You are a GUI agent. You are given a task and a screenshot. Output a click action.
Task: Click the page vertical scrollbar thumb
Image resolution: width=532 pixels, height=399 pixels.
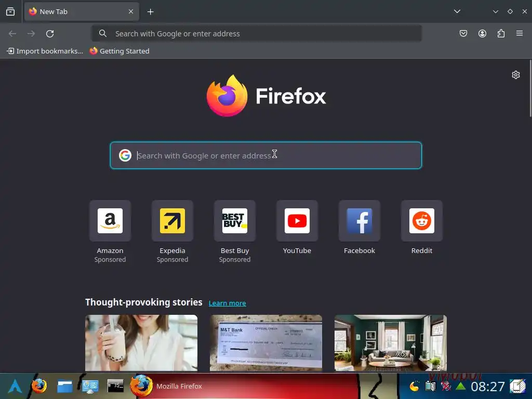coord(530,88)
